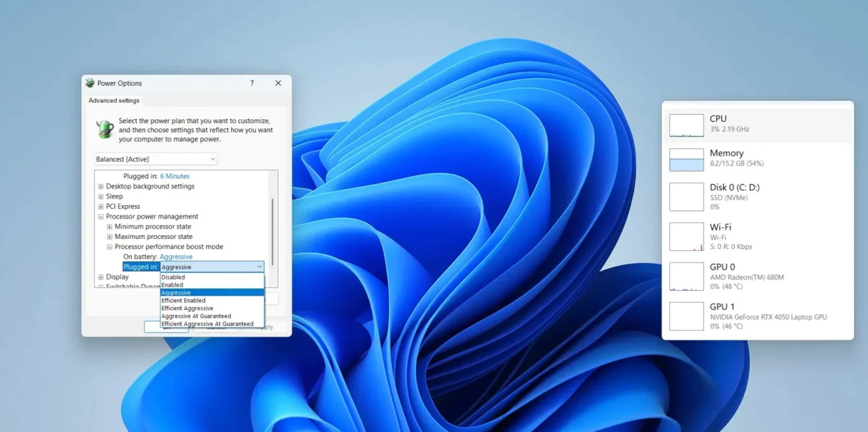
Task: Click the GPU 1 graph thumbnail
Action: point(686,316)
